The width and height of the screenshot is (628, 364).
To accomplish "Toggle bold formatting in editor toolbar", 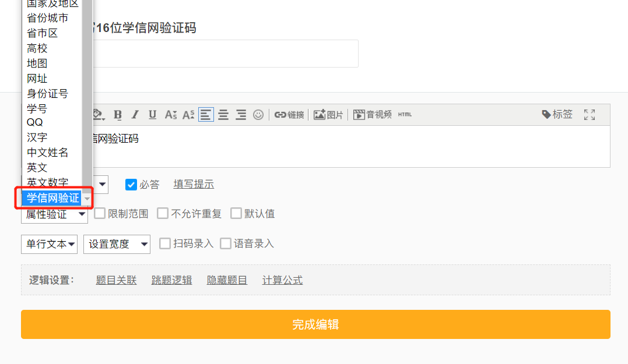I will [118, 115].
